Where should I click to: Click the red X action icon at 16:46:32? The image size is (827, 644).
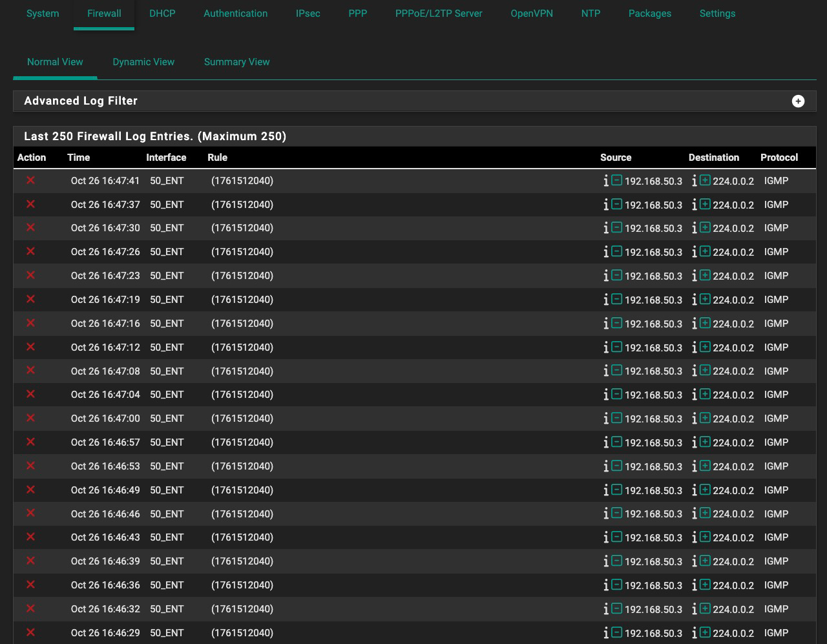click(x=30, y=609)
